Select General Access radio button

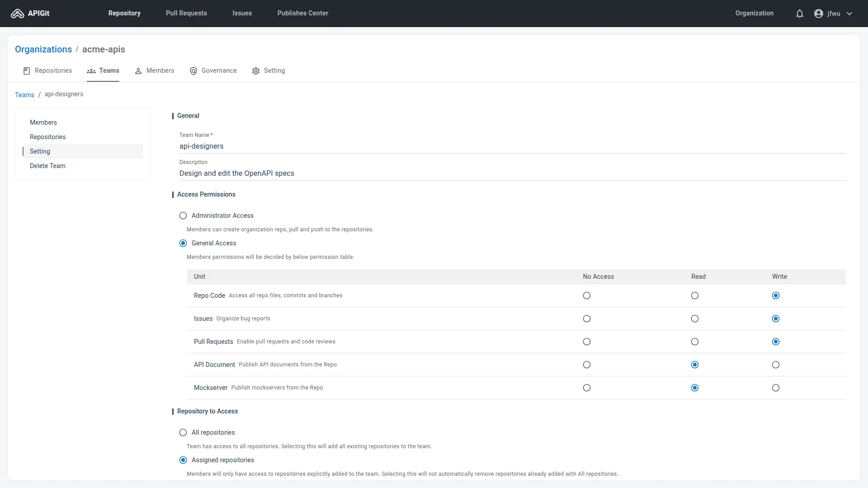pyautogui.click(x=183, y=244)
